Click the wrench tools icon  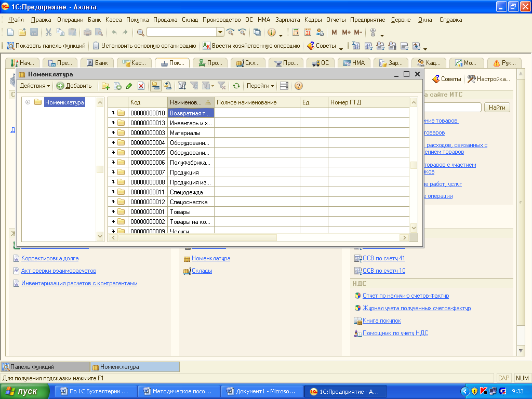373,32
